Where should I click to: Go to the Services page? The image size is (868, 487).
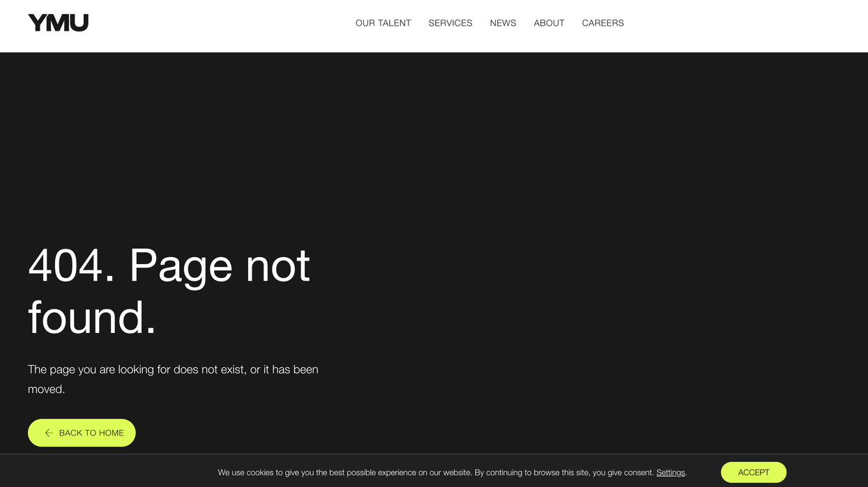click(450, 23)
